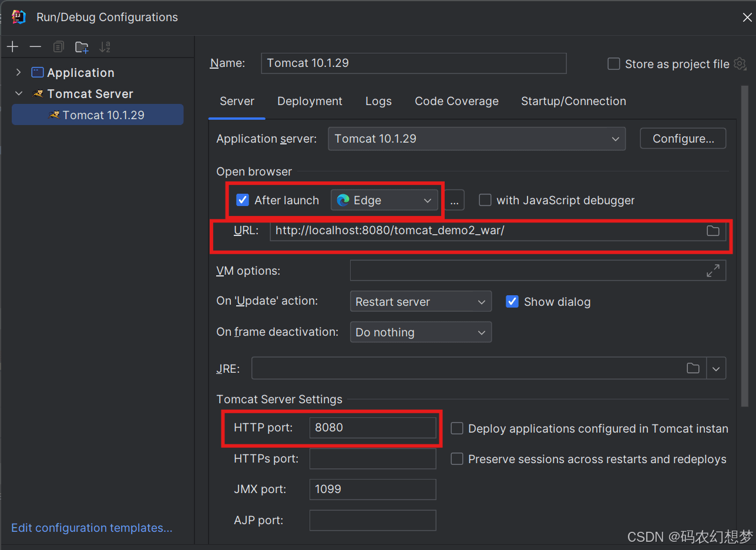Switch to the Deployment tab
Screen dimensions: 756x550
pos(310,101)
